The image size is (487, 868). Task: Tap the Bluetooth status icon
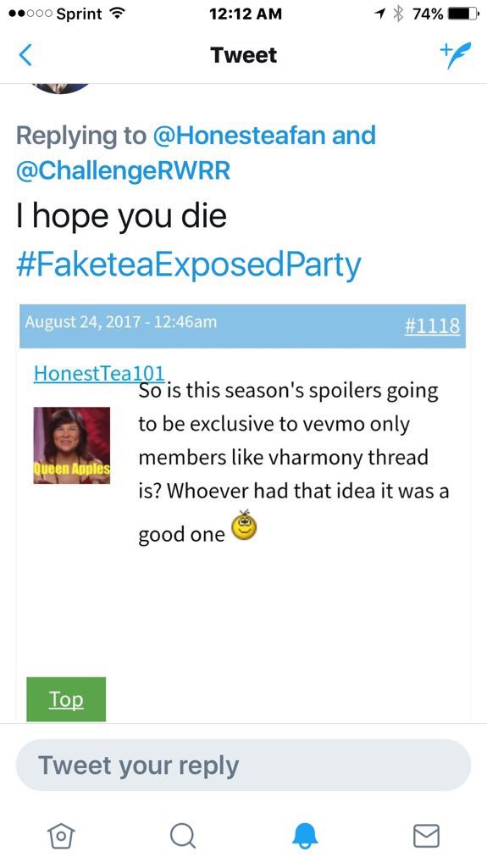[396, 14]
